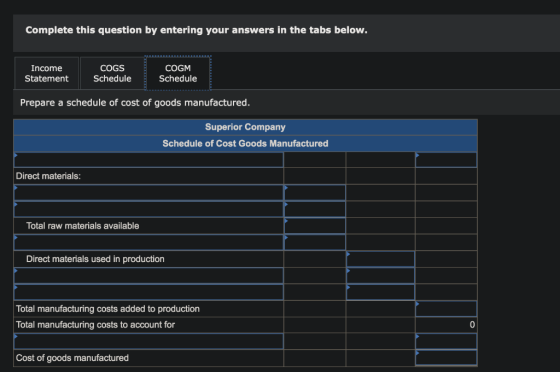Click the Schedule of Cost Goods Manufactured title
Image resolution: width=560 pixels, height=372 pixels.
point(245,144)
